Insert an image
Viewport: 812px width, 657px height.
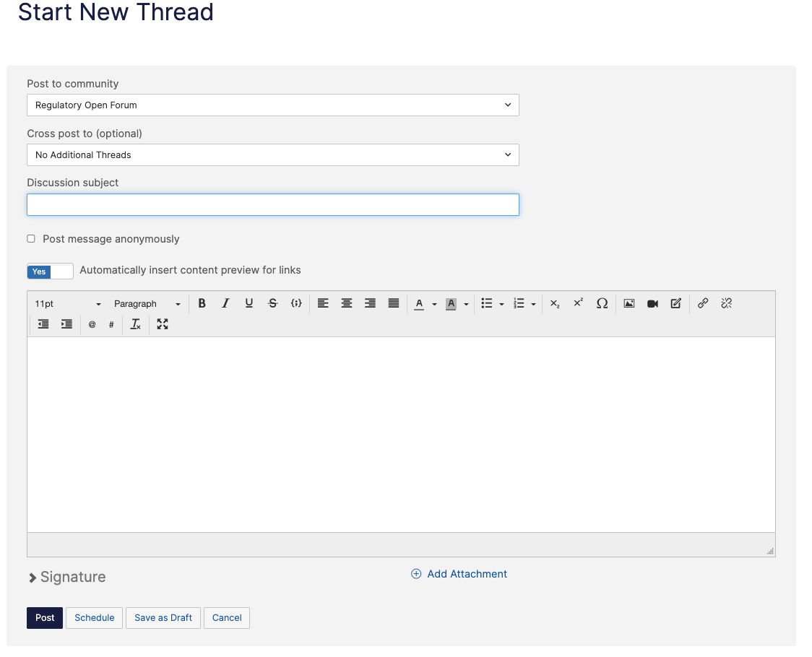629,303
